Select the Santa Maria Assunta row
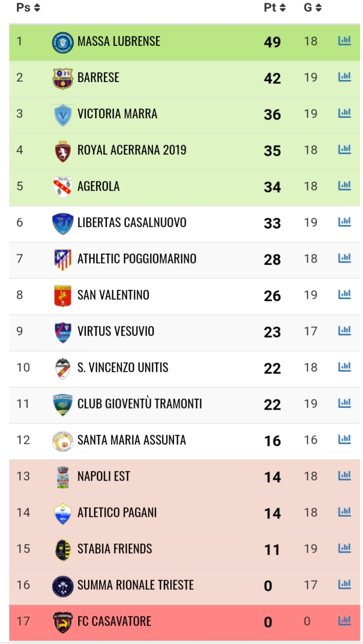363x644 pixels. [x=185, y=440]
